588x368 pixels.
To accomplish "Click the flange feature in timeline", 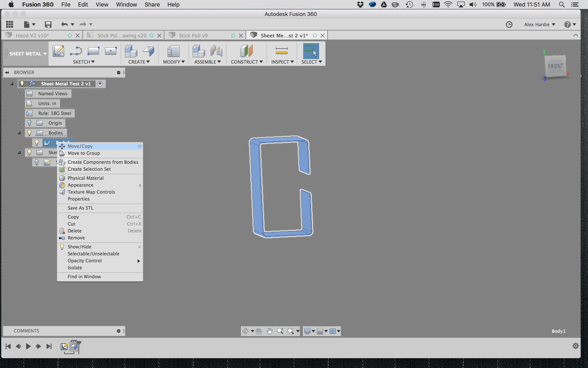I will pos(74,346).
